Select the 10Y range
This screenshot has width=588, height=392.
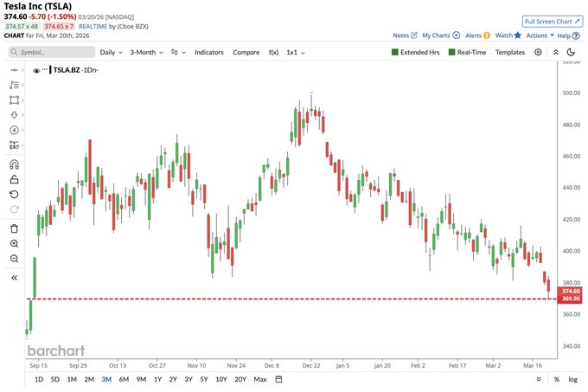click(x=221, y=379)
